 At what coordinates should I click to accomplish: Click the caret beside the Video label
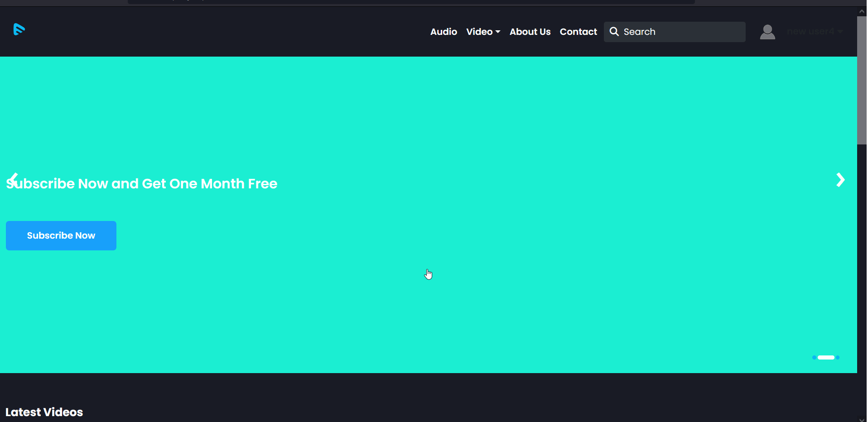tap(498, 32)
